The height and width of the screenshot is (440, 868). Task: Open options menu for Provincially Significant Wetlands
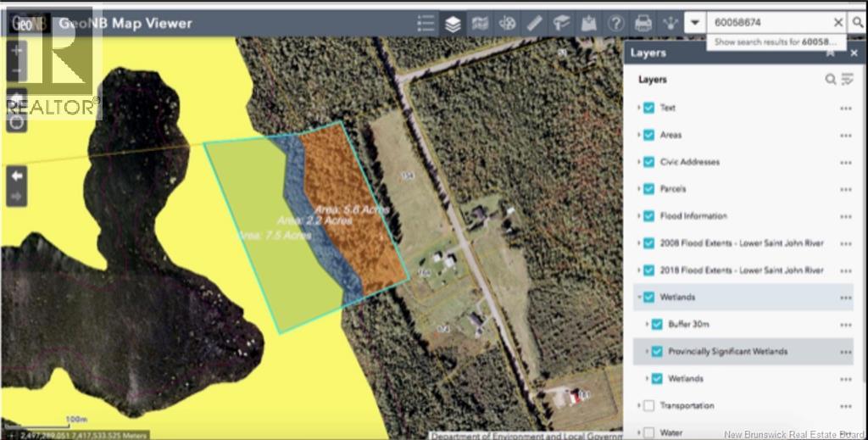[x=845, y=352]
